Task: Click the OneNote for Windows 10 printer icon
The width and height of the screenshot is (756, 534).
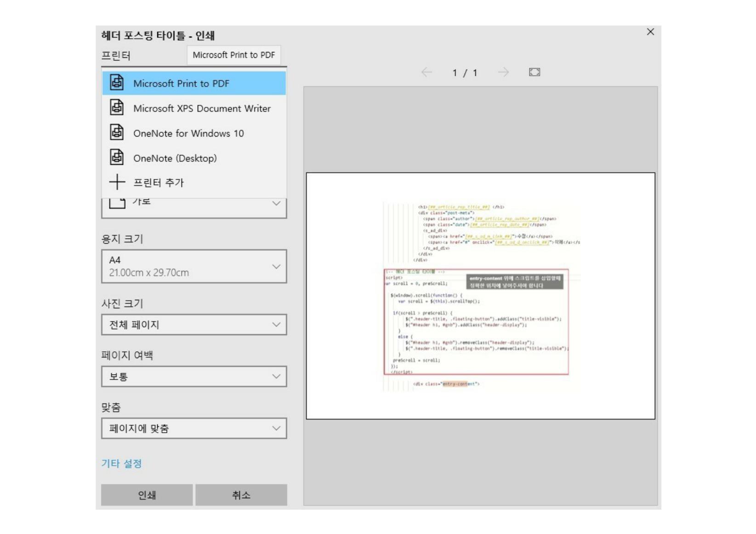Action: (x=117, y=132)
